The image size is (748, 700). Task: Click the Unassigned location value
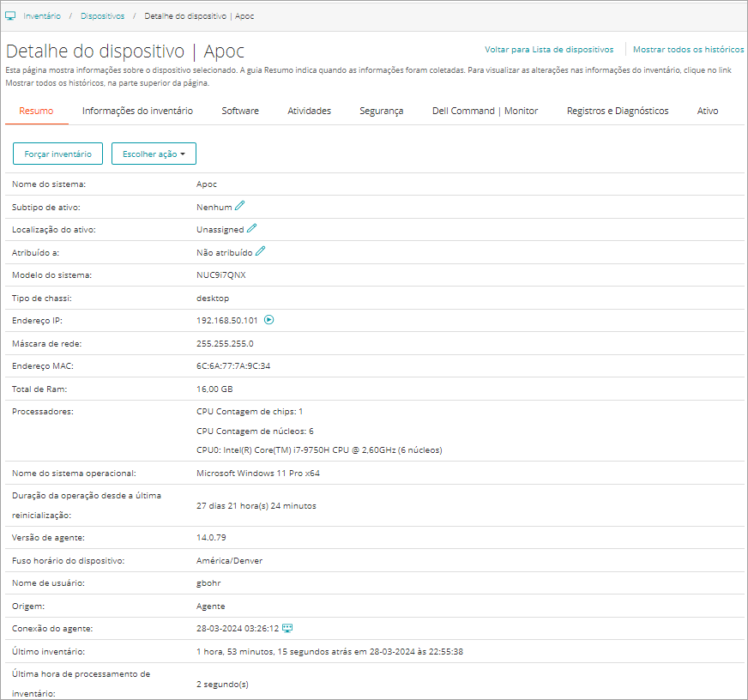tap(220, 230)
